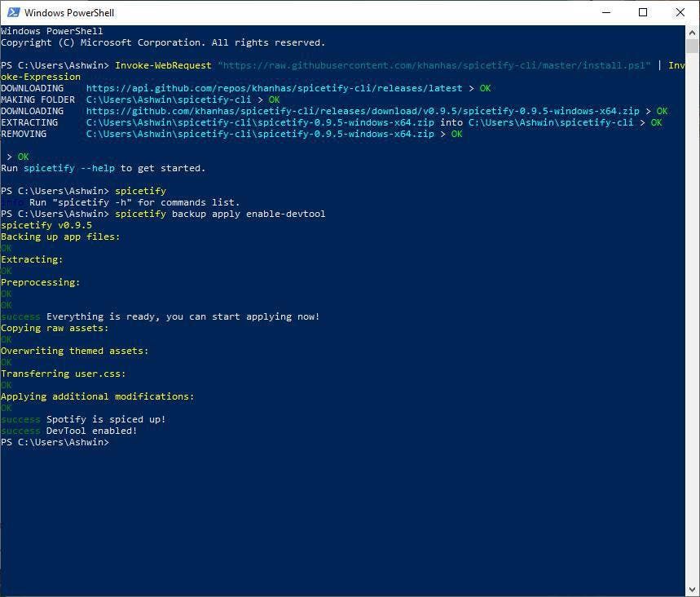700x597 pixels.
Task: Click the OK at end of REMOVING line
Action: click(x=456, y=134)
